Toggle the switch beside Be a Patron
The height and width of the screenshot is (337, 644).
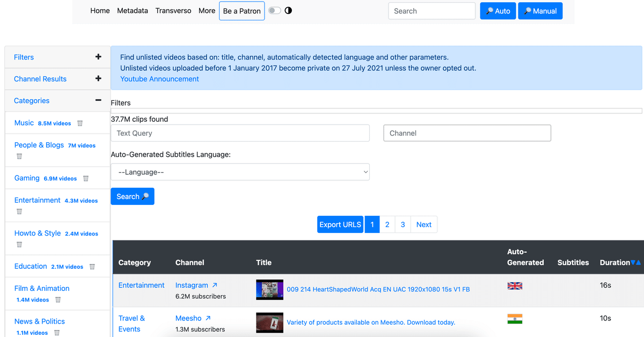point(274,10)
